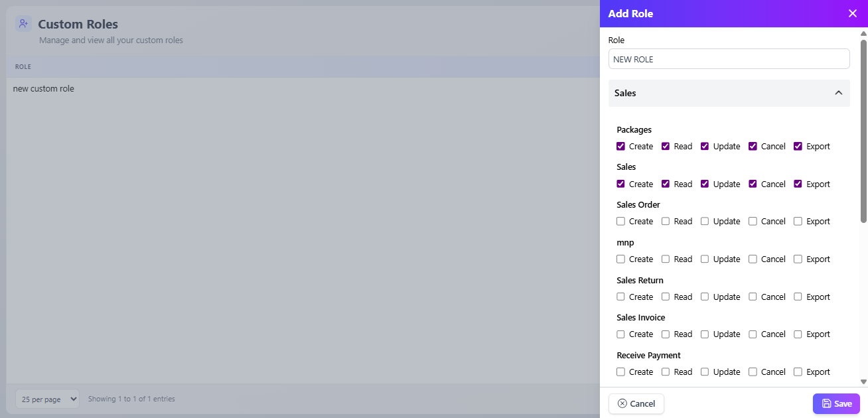Image resolution: width=868 pixels, height=418 pixels.
Task: Collapse the Sales section chevron
Action: (838, 93)
